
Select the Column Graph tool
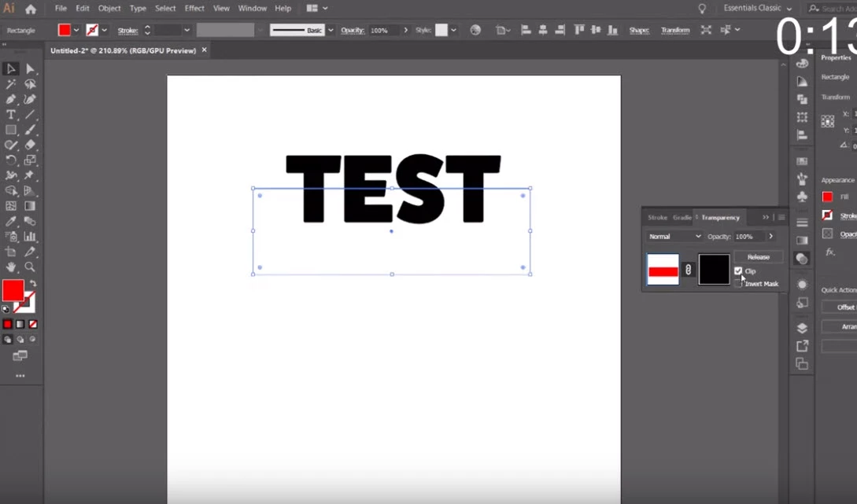coord(30,237)
